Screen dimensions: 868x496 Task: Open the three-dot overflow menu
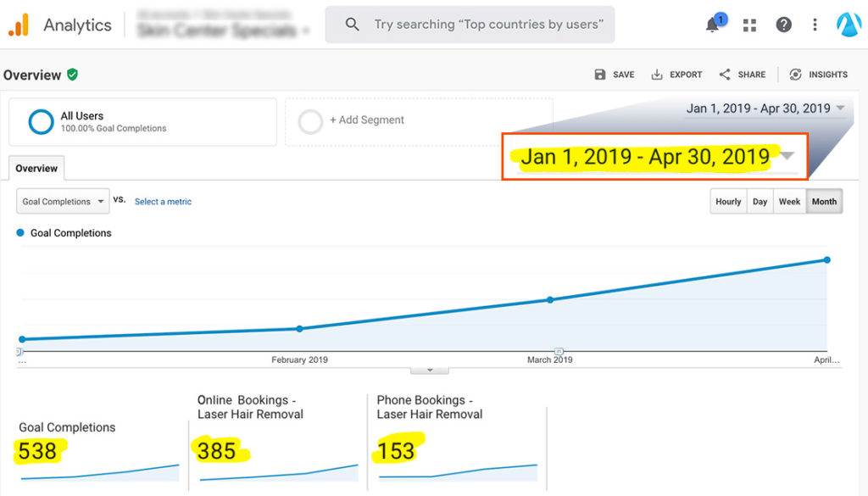[x=815, y=24]
